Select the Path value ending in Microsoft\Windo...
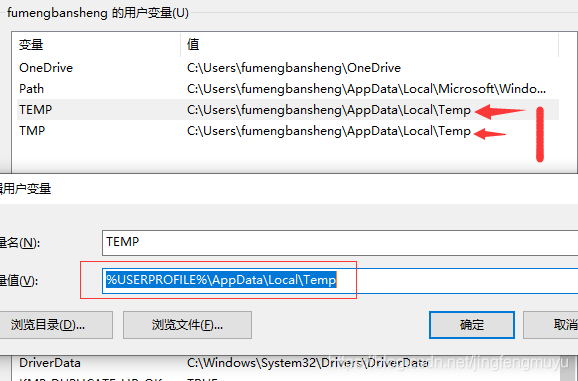Viewport: 578px width, 381px height. 366,89
